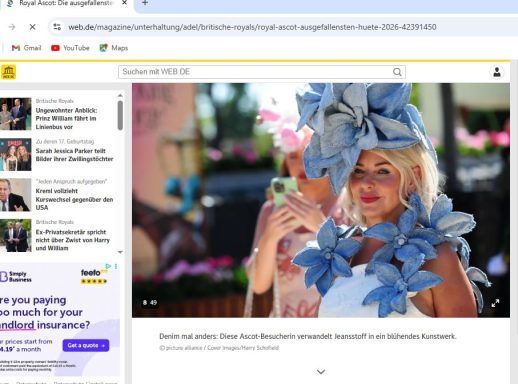Click Prinz William article thumbnail

coord(15,114)
